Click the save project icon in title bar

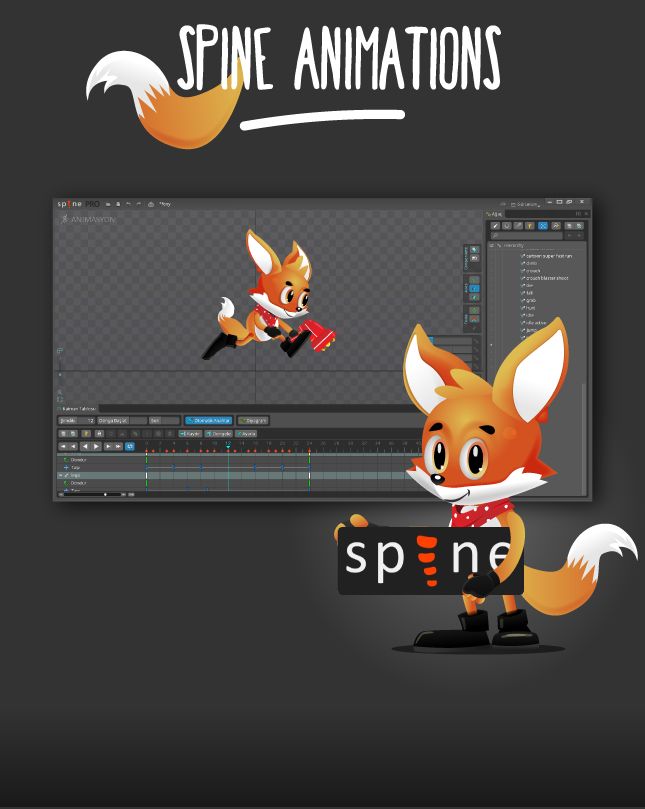[x=118, y=204]
